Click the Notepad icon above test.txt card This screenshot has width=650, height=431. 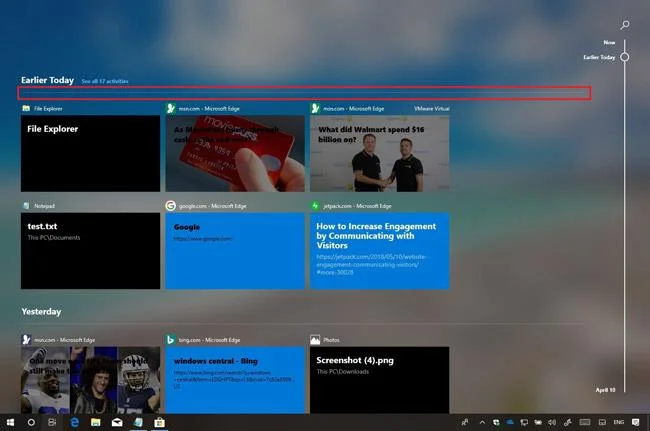click(x=26, y=206)
